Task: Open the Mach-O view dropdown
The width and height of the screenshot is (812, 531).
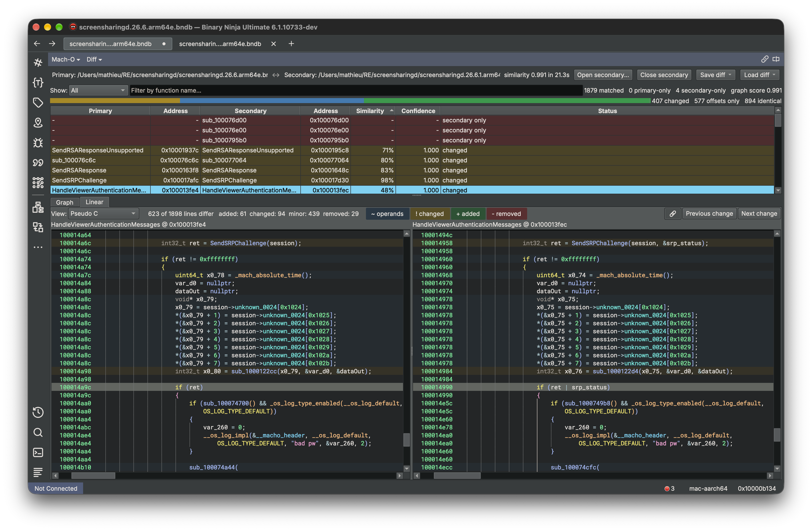Action: click(66, 59)
